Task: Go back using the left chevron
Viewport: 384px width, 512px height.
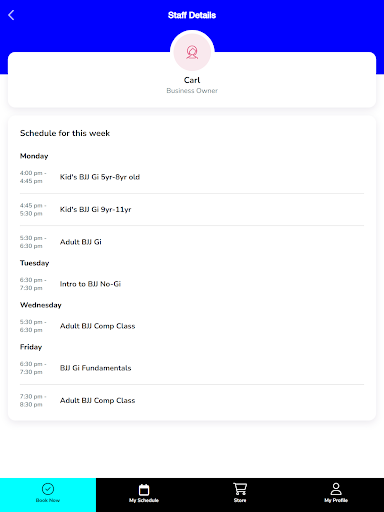Action: pyautogui.click(x=11, y=15)
